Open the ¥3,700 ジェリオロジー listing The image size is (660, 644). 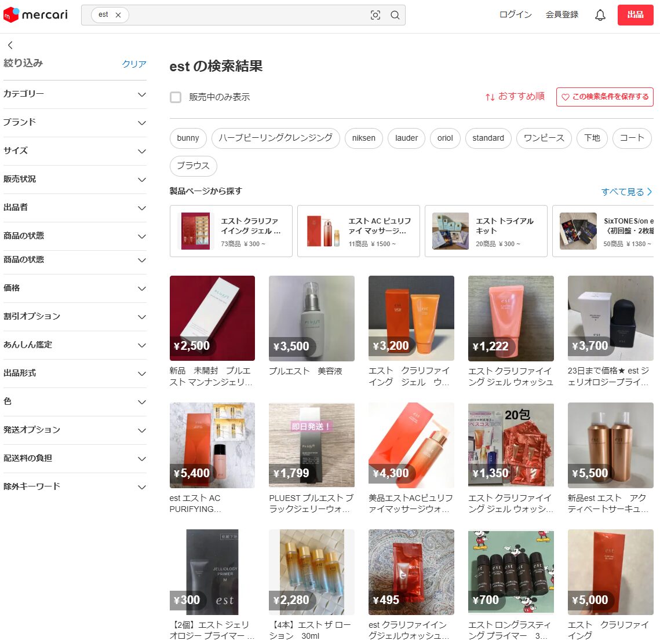coord(610,319)
